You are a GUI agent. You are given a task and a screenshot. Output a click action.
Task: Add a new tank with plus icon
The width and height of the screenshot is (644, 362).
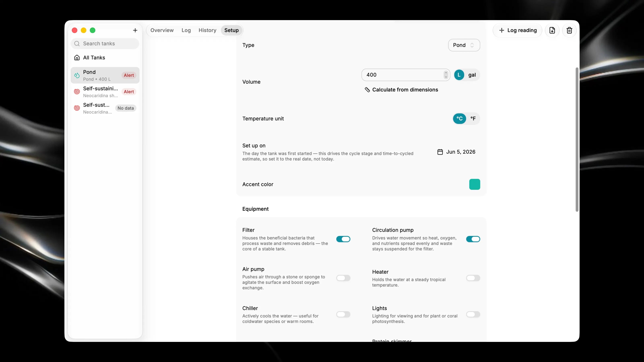135,30
